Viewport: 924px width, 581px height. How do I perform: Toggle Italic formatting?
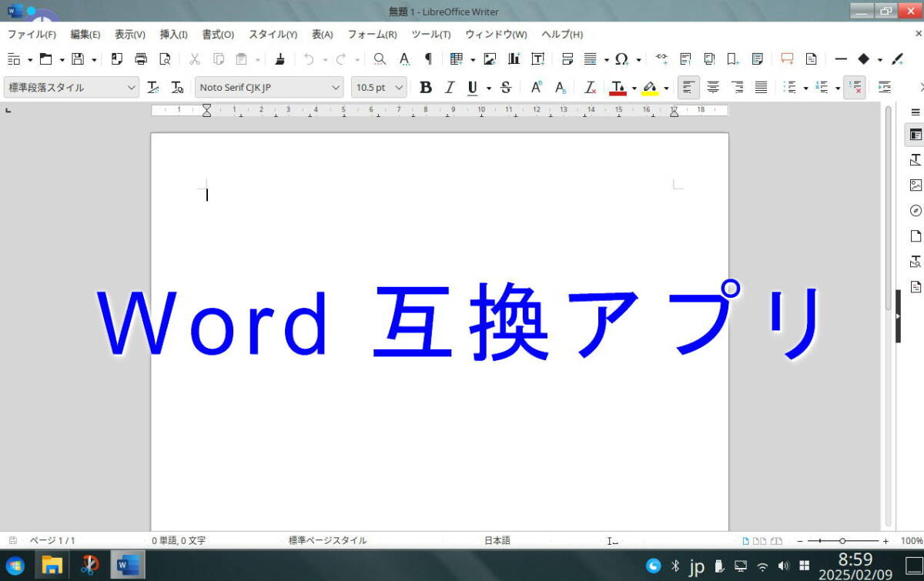tap(450, 87)
